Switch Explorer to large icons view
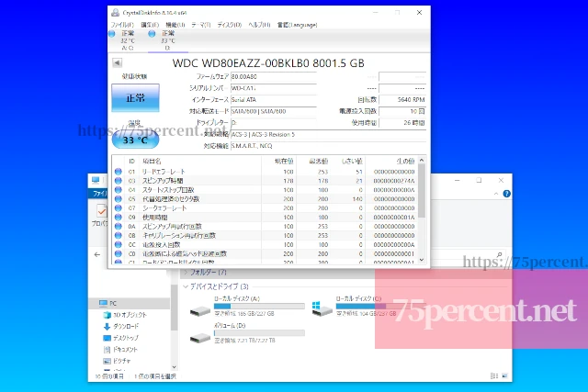This screenshot has height=392, width=588. pyautogui.click(x=504, y=375)
